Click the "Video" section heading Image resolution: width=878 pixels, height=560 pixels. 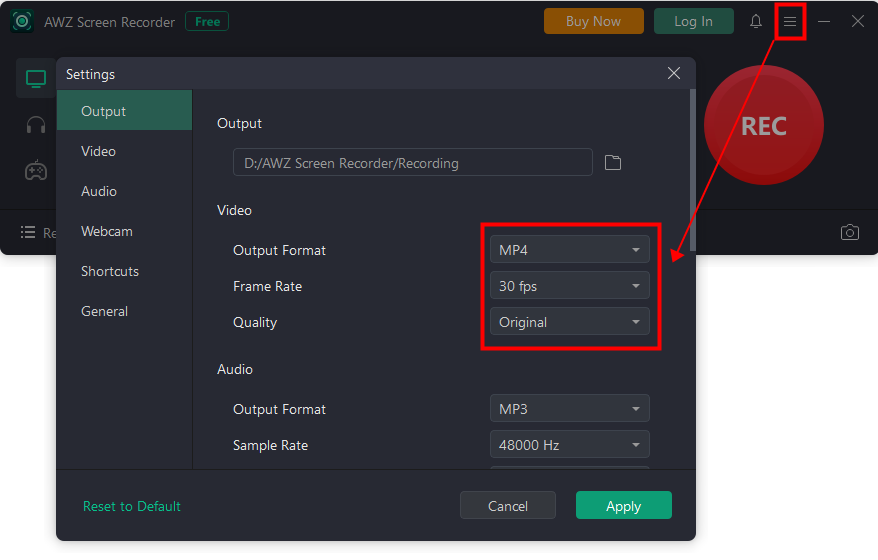234,211
